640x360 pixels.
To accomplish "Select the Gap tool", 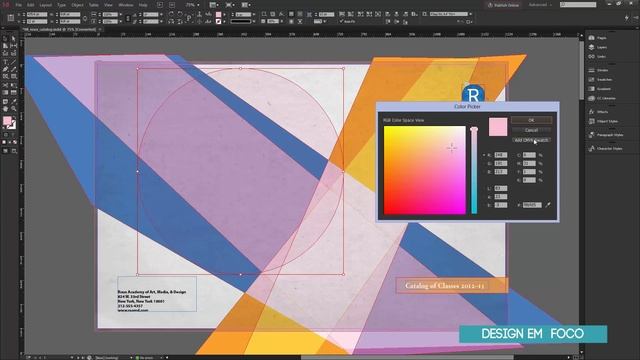I will [13, 46].
